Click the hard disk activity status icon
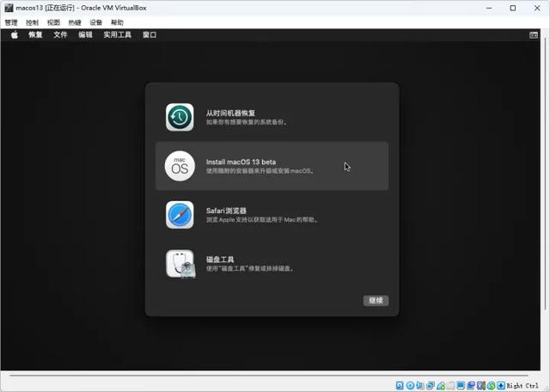The width and height of the screenshot is (550, 392). (400, 386)
